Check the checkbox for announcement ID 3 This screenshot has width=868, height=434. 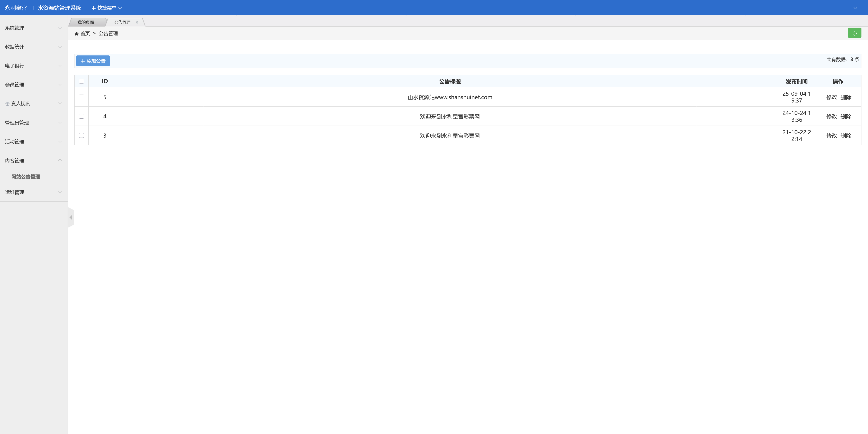tap(81, 136)
